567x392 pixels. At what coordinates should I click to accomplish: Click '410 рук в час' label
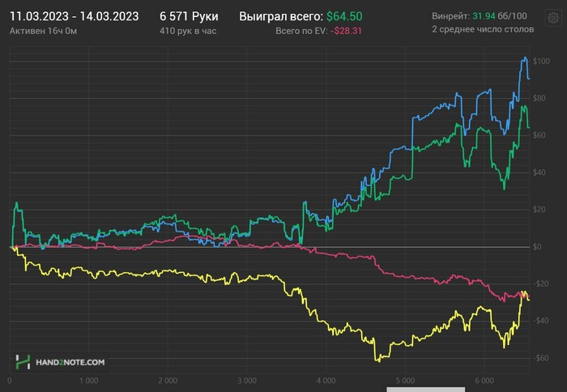188,31
